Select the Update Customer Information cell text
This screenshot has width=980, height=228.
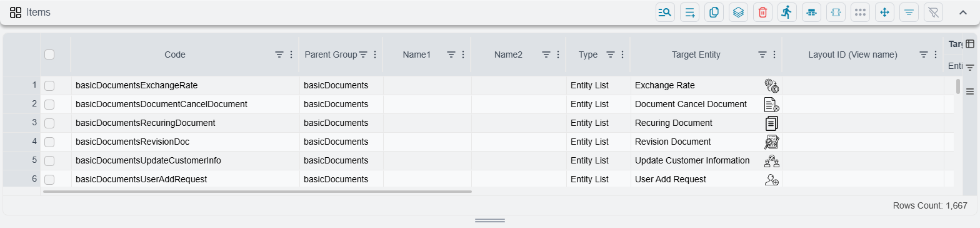pos(692,161)
